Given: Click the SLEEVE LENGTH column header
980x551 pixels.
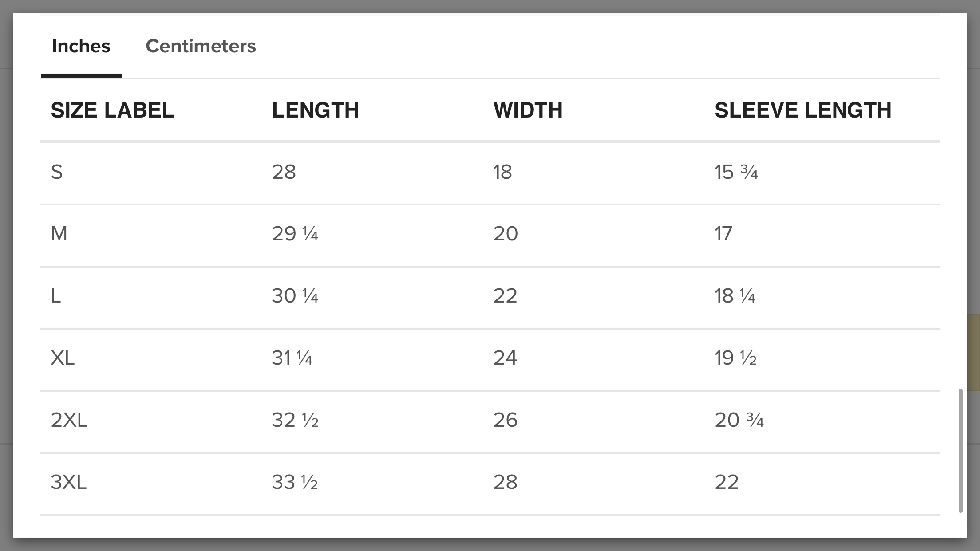Looking at the screenshot, I should point(802,110).
